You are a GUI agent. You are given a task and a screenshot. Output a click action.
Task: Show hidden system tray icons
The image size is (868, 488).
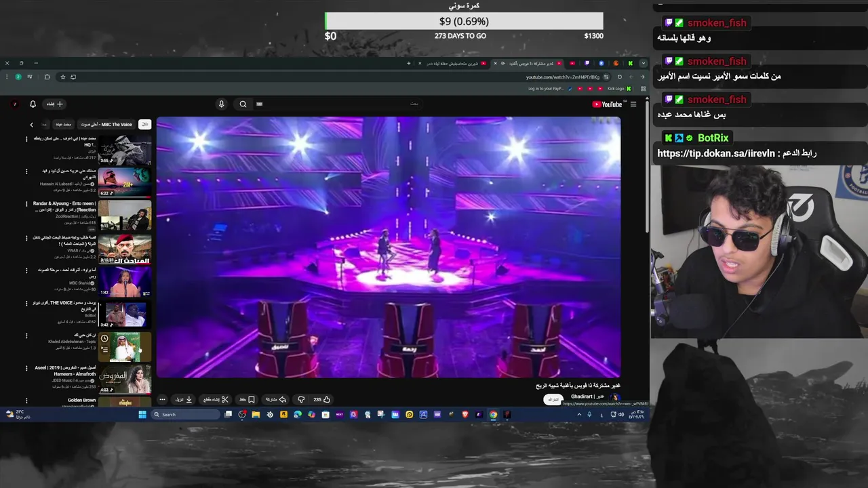point(579,414)
